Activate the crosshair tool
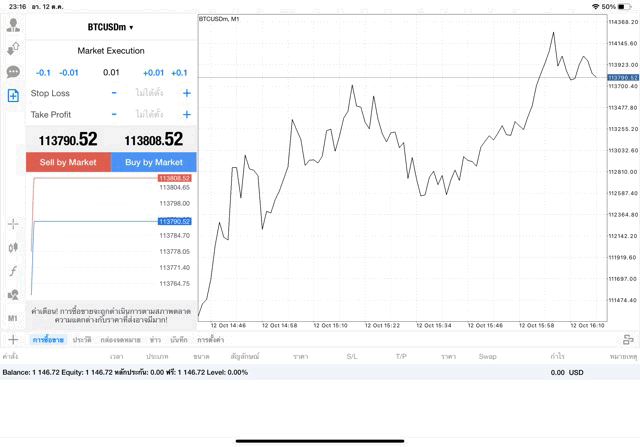This screenshot has height=447, width=640. tap(13, 224)
